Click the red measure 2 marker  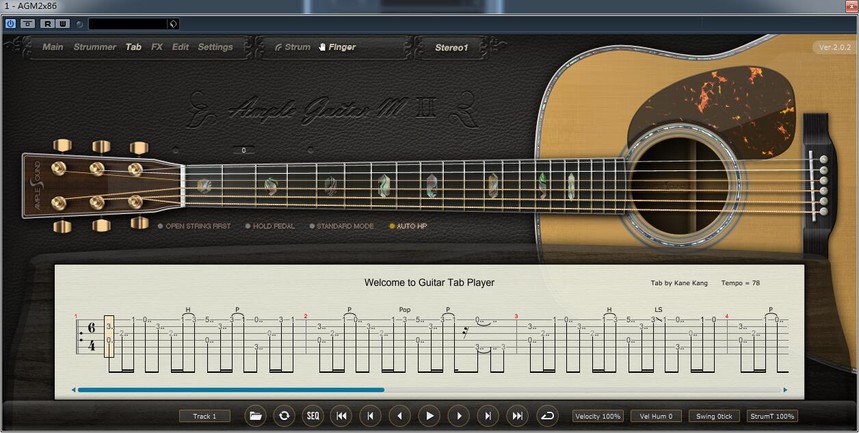pos(305,316)
